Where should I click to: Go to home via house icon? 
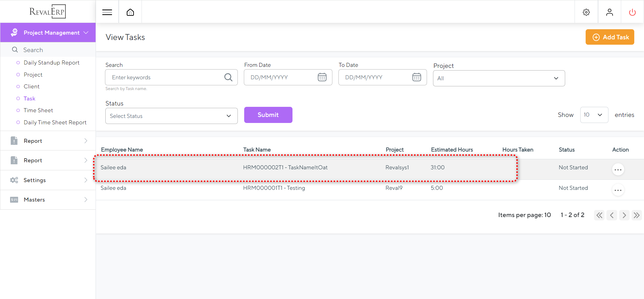coord(130,12)
